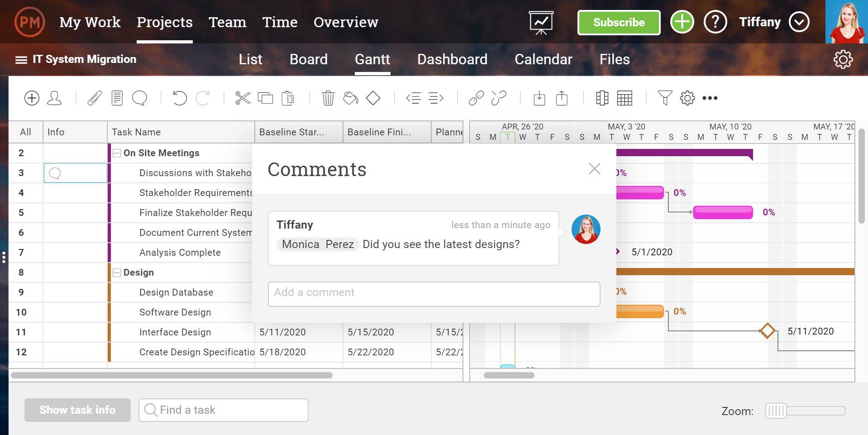868x435 pixels.
Task: Click the import download icon
Action: (x=539, y=98)
